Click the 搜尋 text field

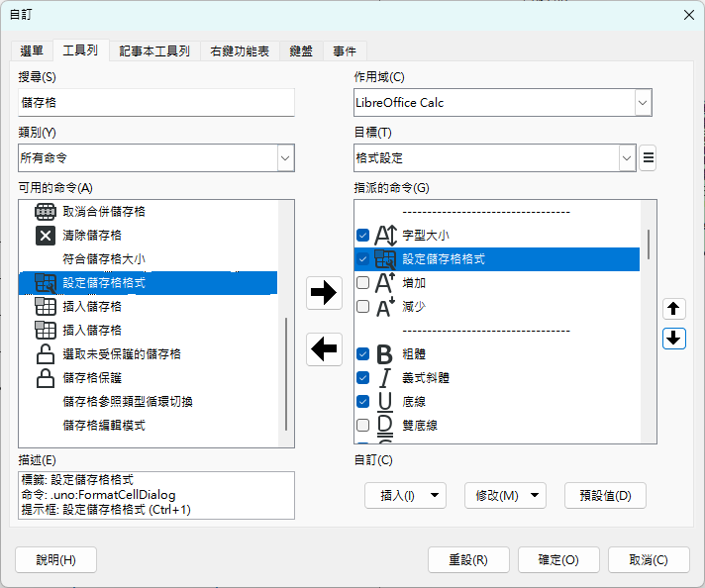tap(156, 102)
